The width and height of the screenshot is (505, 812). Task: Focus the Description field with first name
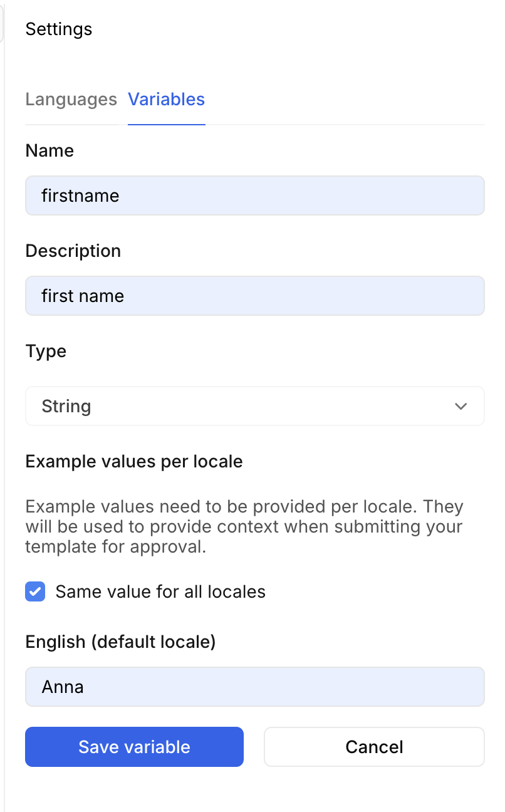click(x=254, y=296)
